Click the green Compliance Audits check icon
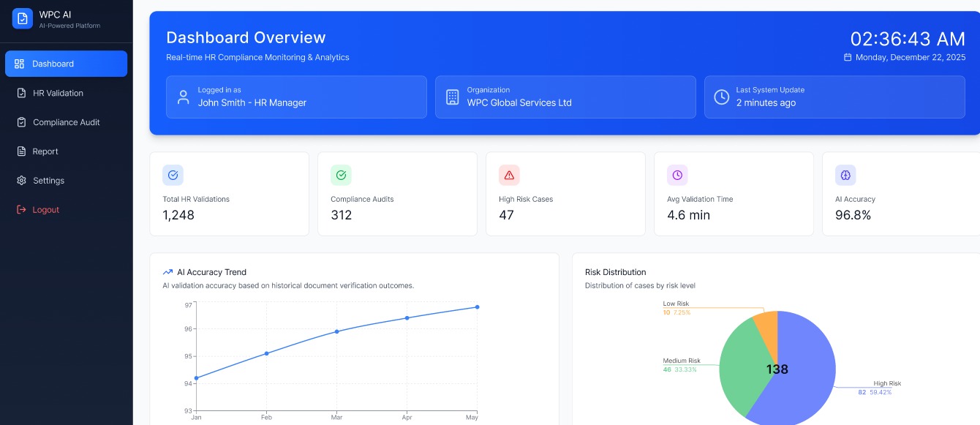Screen dimensions: 980x425 point(341,175)
